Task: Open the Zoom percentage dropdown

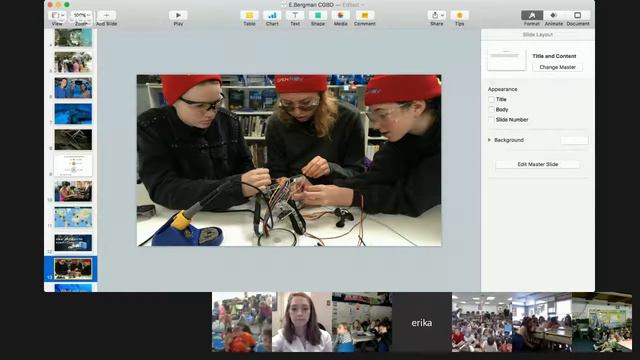Action: (81, 16)
